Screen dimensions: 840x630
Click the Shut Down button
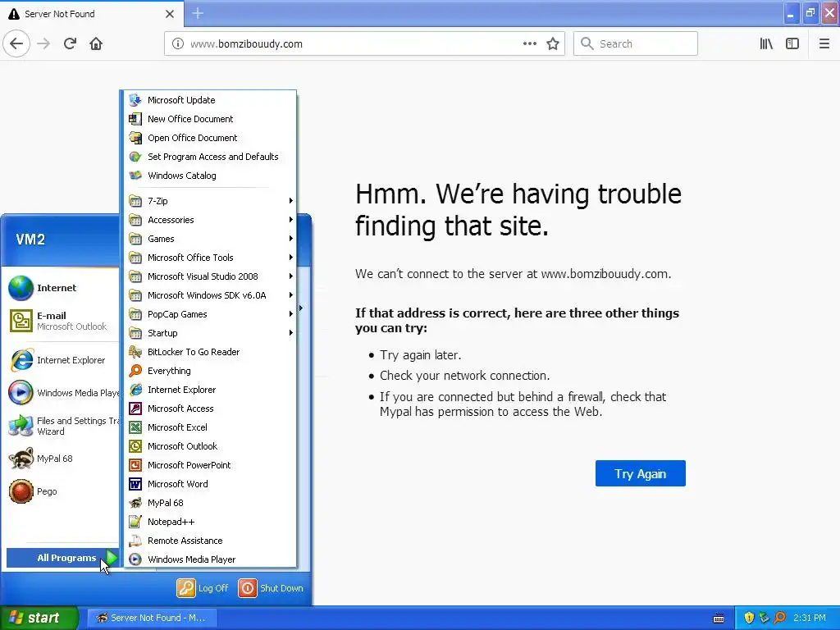pyautogui.click(x=271, y=587)
